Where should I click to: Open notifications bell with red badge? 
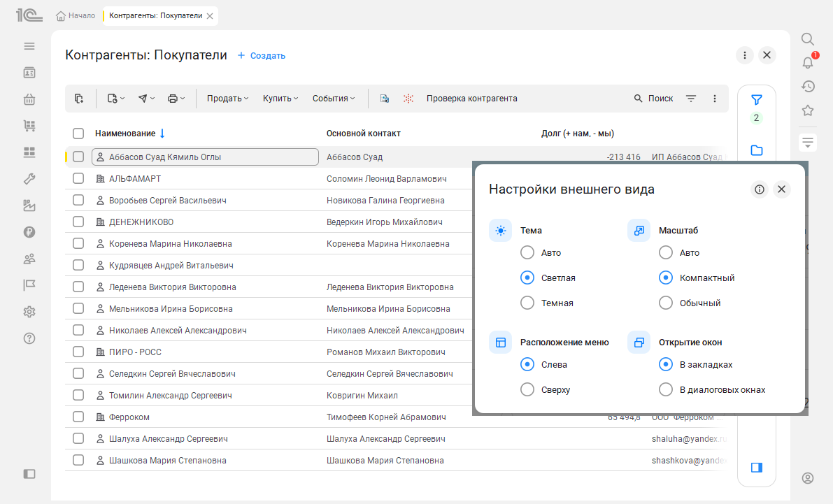click(807, 62)
